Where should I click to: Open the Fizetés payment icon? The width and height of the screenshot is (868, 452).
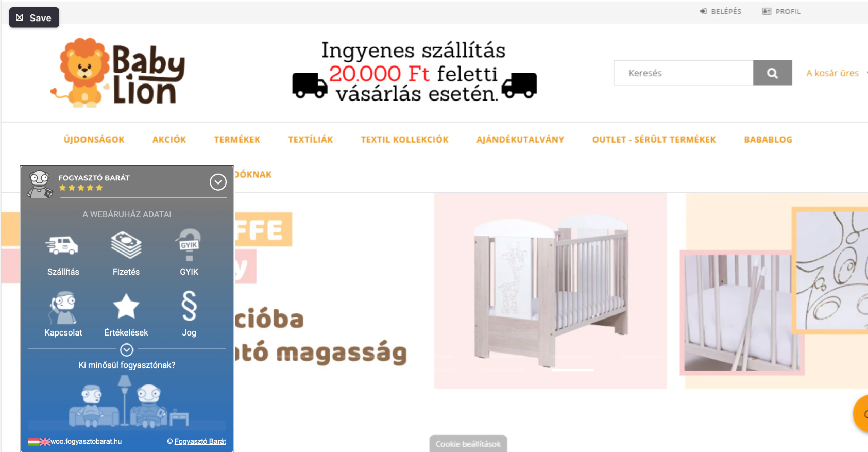126,245
